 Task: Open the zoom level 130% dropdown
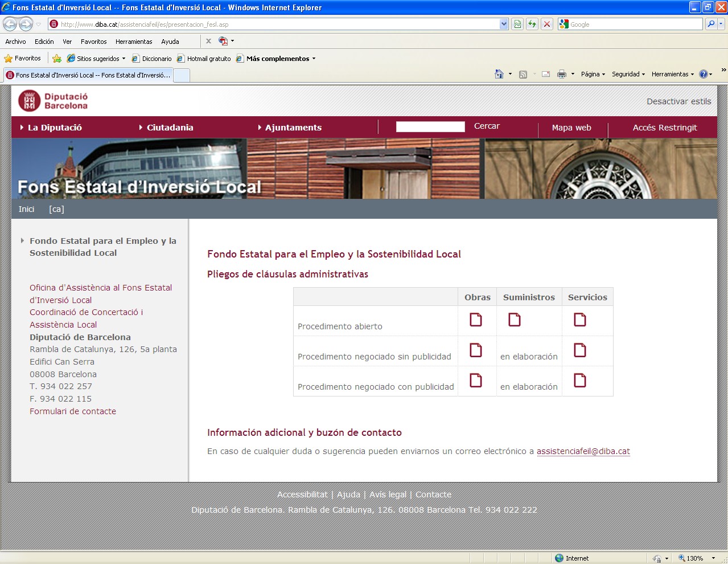713,558
